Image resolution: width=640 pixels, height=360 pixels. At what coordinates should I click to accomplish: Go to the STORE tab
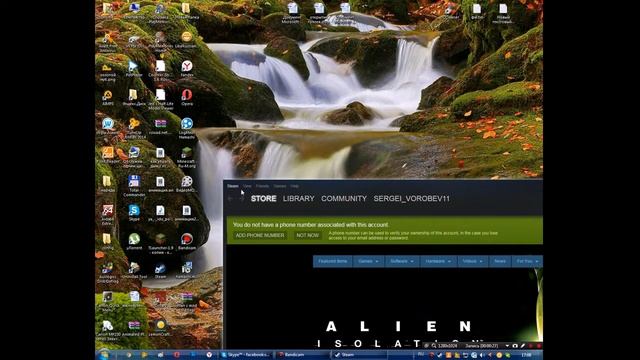pyautogui.click(x=263, y=199)
